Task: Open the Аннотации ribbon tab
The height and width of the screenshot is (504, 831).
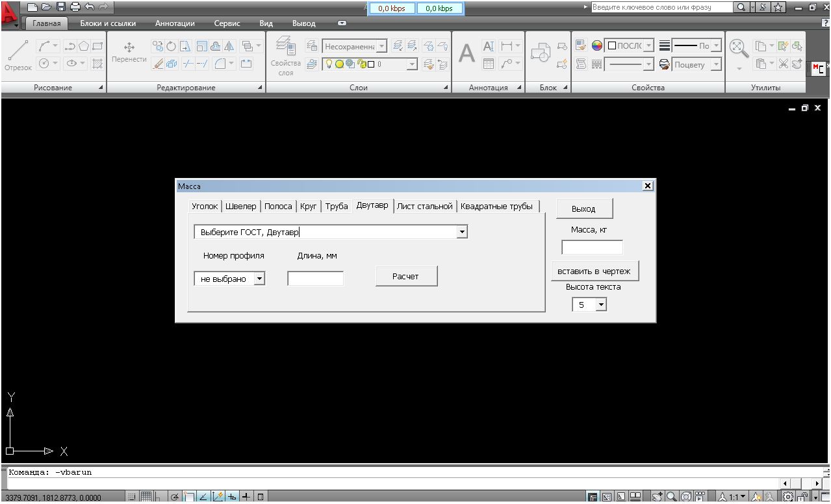Action: [x=175, y=23]
